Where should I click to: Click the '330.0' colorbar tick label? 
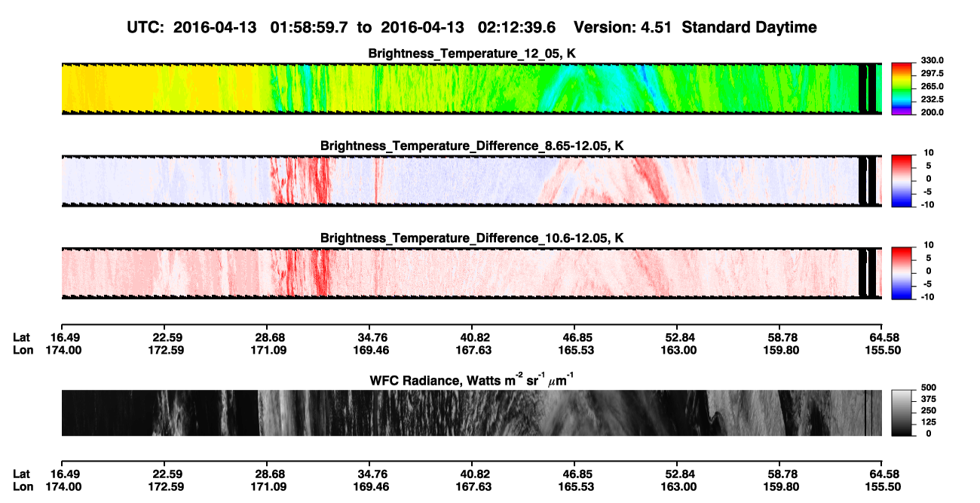[933, 60]
